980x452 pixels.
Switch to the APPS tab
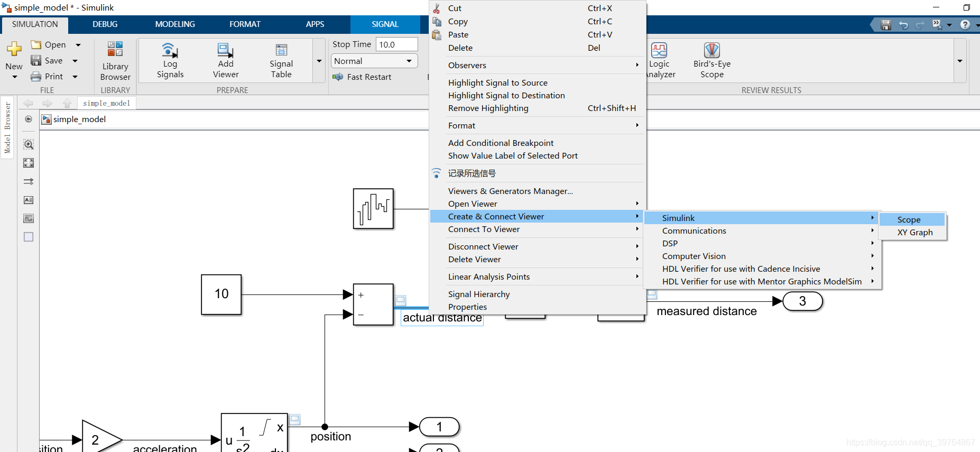tap(315, 24)
